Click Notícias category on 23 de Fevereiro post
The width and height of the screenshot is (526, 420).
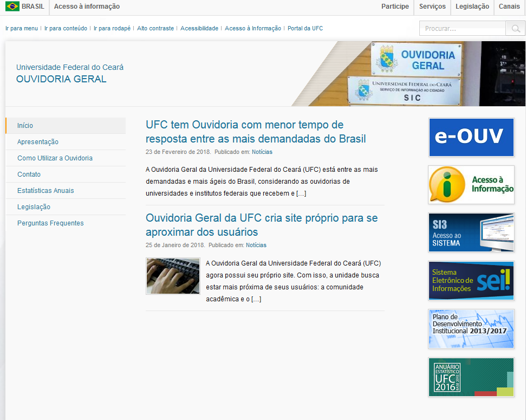click(x=262, y=152)
